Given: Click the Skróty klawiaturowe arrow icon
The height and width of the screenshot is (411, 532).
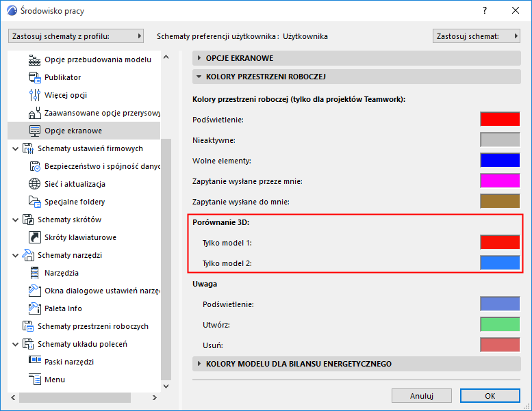Looking at the screenshot, I should point(35,237).
